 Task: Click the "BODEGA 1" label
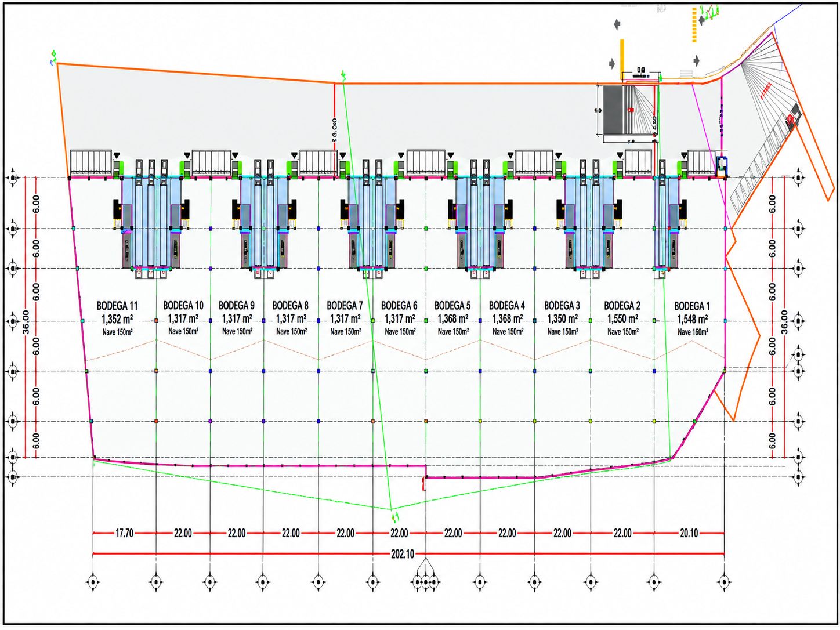(x=692, y=306)
